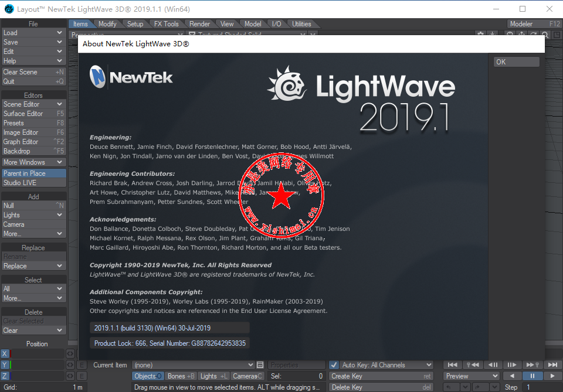Toggle the Z position channel
563x392 pixels.
[5, 376]
